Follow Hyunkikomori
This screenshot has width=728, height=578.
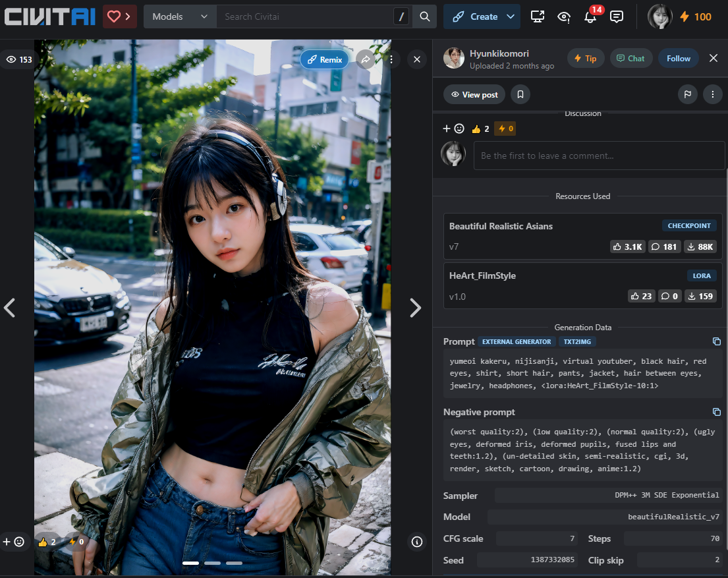tap(679, 59)
